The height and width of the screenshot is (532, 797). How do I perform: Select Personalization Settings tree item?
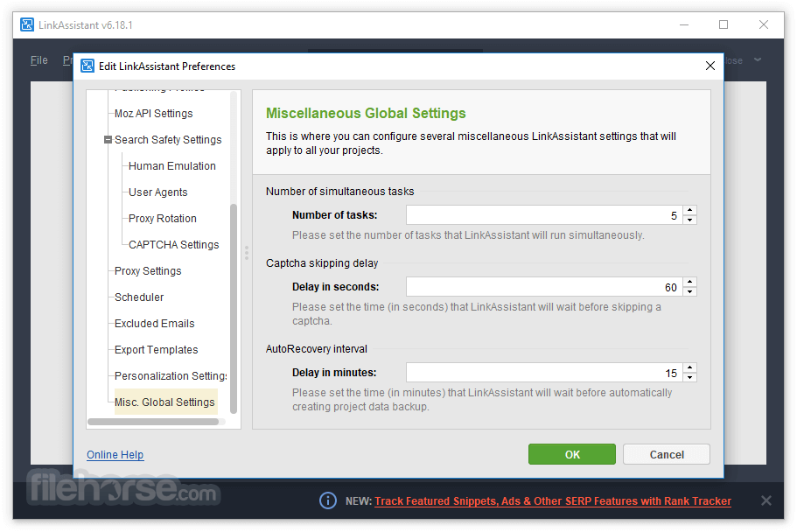point(171,376)
